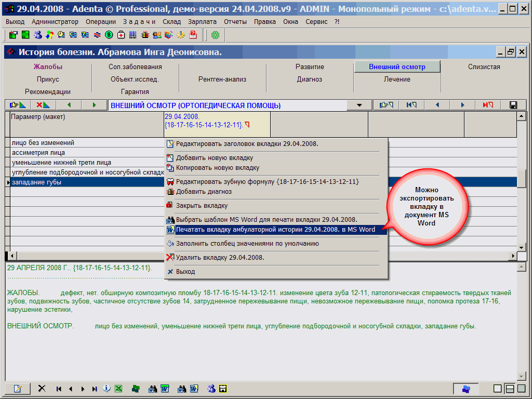Click the blue info icon in bottom bar
The height and width of the screenshot is (399, 532).
pos(107,389)
